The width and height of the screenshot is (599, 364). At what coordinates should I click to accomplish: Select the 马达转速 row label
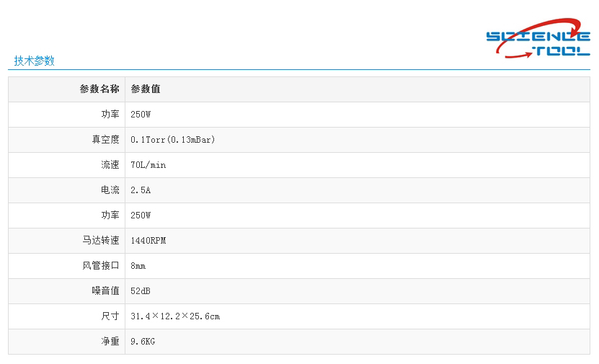[x=101, y=241]
